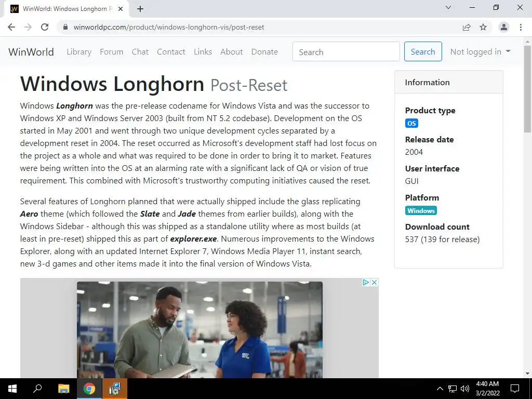Open the Chrome profile avatar icon
The image size is (532, 399).
pos(504,27)
